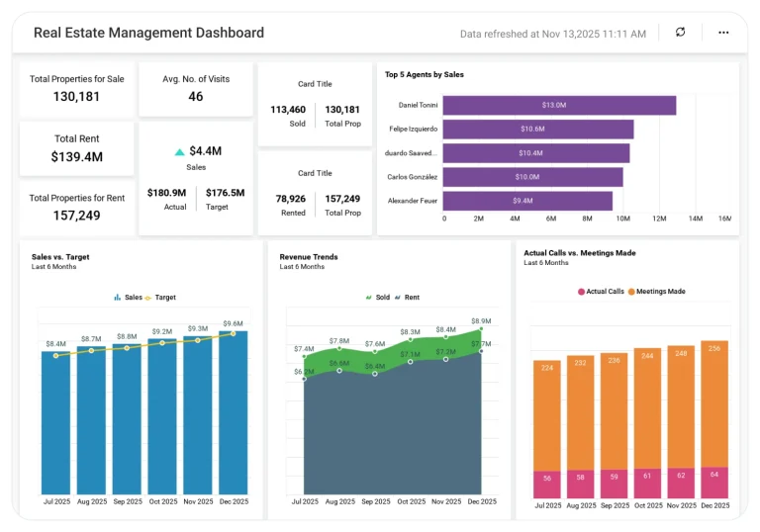Image resolution: width=760 pixels, height=532 pixels.
Task: Click the Sales vs. Target chart title
Action: click(x=60, y=257)
